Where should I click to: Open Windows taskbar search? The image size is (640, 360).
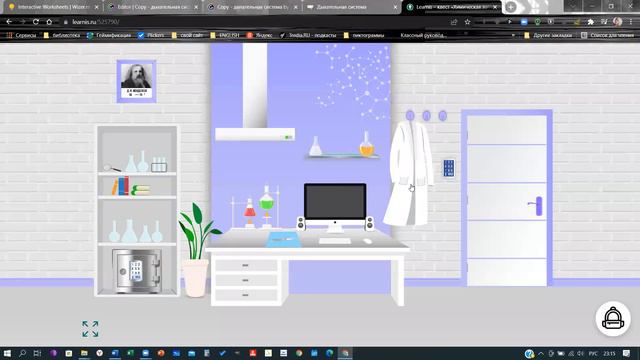tap(22, 353)
